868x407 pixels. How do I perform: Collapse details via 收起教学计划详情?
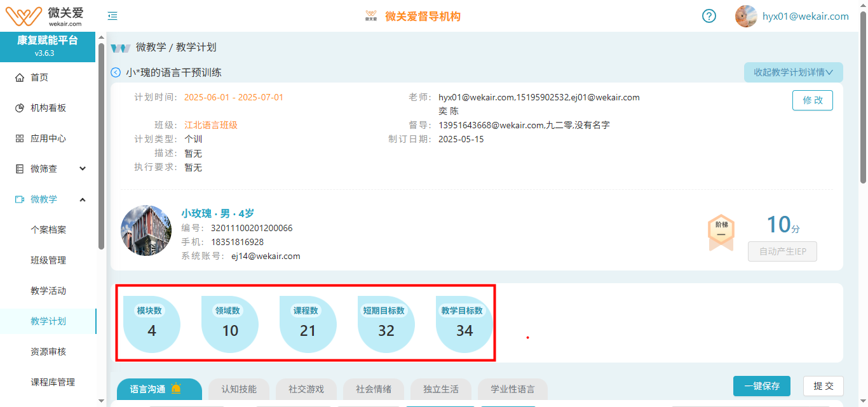click(x=793, y=72)
